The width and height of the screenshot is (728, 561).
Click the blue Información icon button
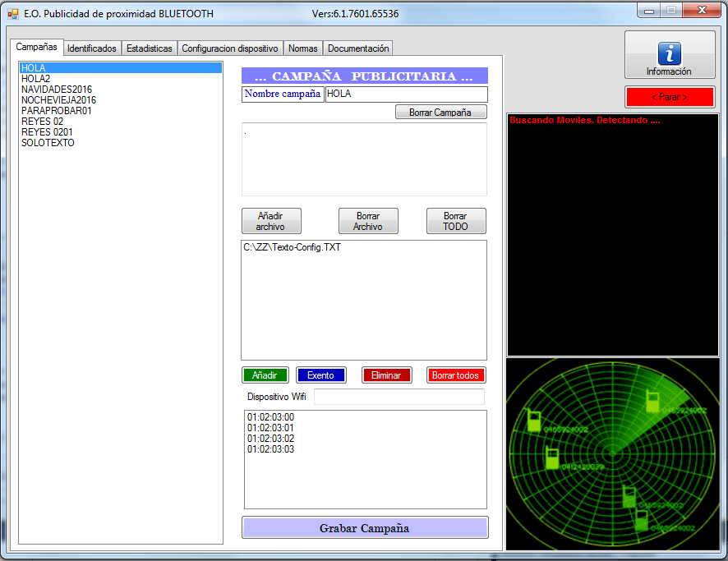[x=669, y=55]
